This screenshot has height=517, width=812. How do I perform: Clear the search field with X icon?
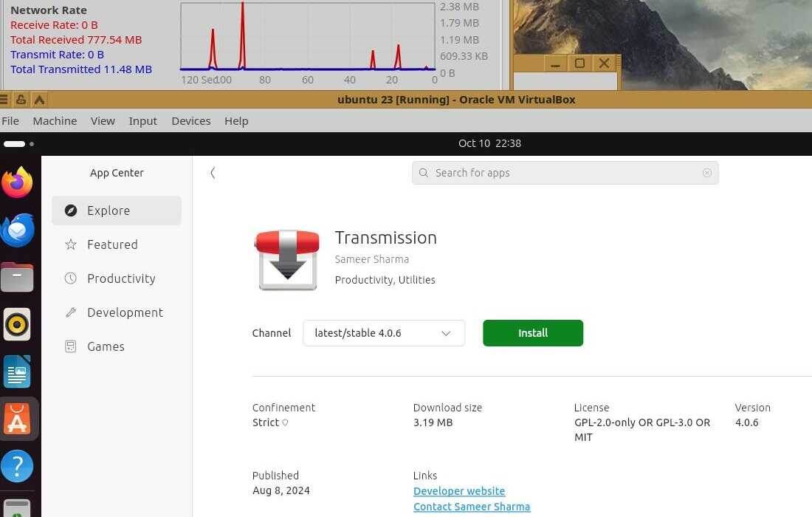point(707,173)
